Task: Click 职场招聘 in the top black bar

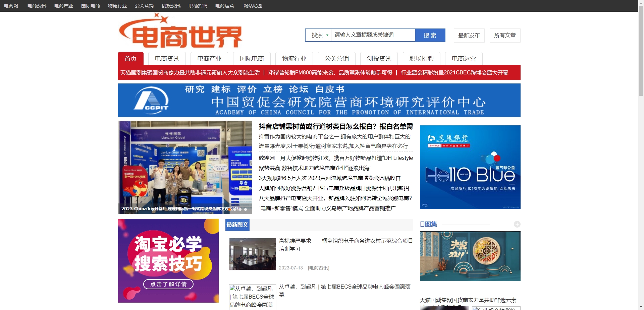Action: (x=198, y=6)
